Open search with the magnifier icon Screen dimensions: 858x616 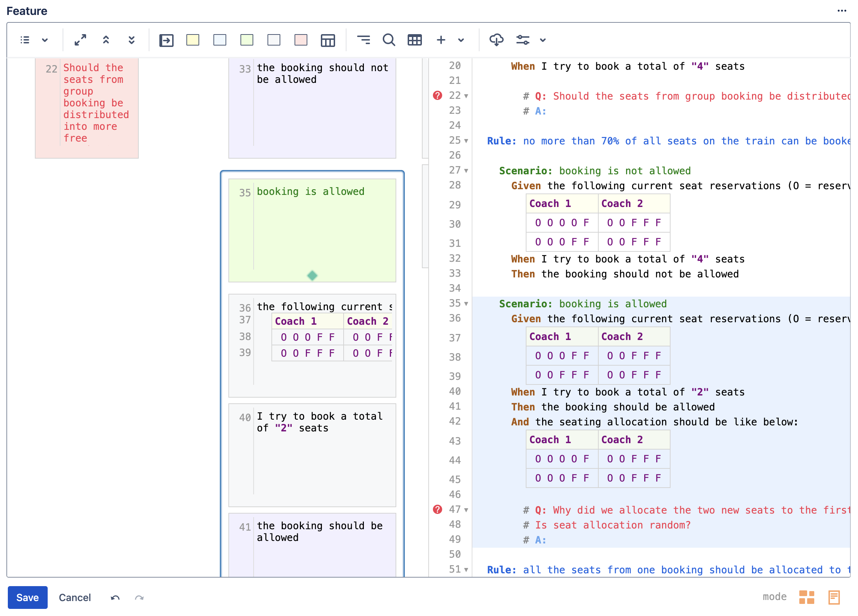[x=389, y=40]
